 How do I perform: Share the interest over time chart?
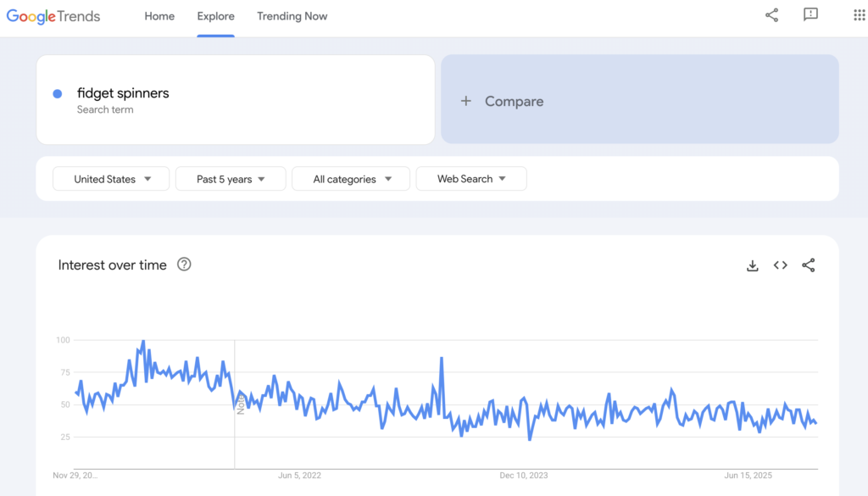(x=808, y=265)
